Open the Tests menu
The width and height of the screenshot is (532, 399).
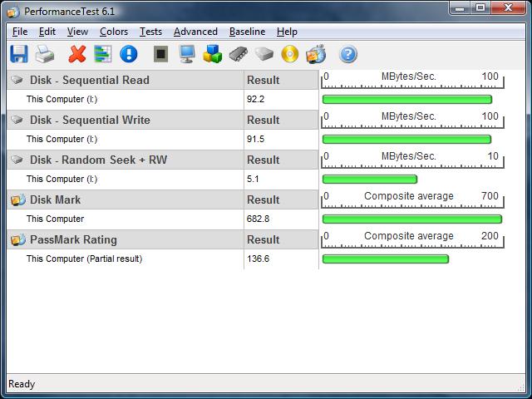150,32
